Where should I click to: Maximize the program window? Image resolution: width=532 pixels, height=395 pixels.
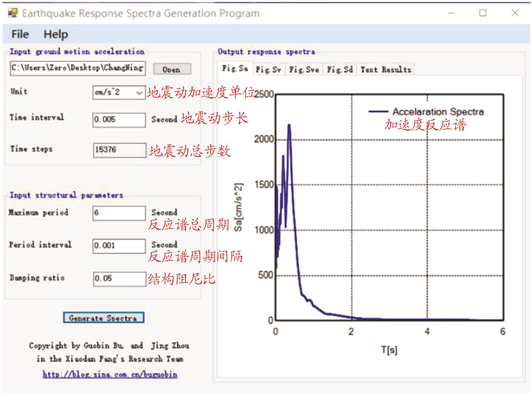tap(483, 13)
